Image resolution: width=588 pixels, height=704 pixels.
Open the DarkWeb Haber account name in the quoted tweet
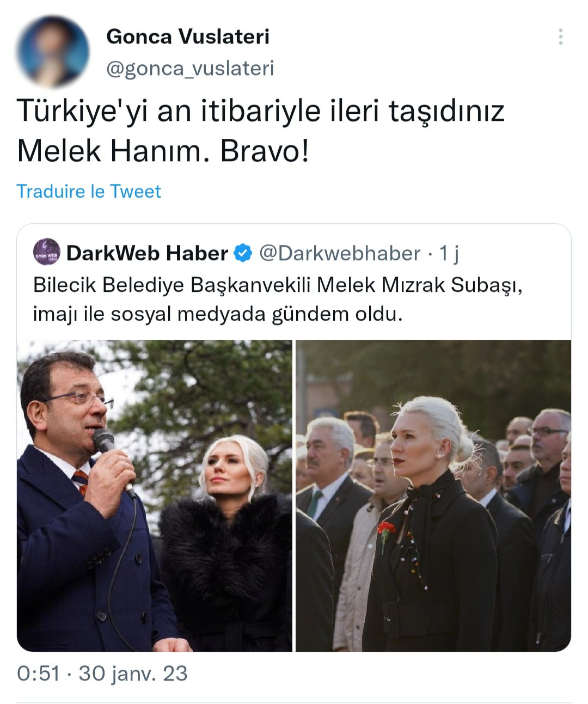point(147,253)
